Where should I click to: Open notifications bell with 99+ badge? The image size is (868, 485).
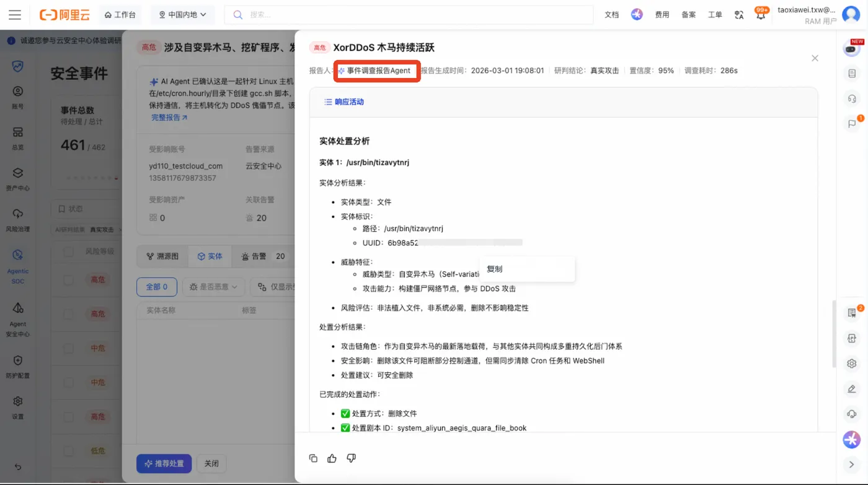point(760,15)
